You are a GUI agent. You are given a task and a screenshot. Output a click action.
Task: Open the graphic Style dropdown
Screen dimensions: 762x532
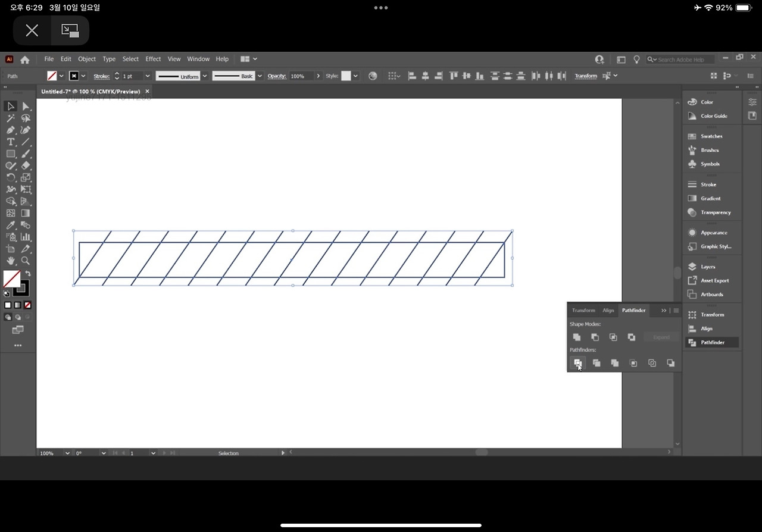click(355, 76)
